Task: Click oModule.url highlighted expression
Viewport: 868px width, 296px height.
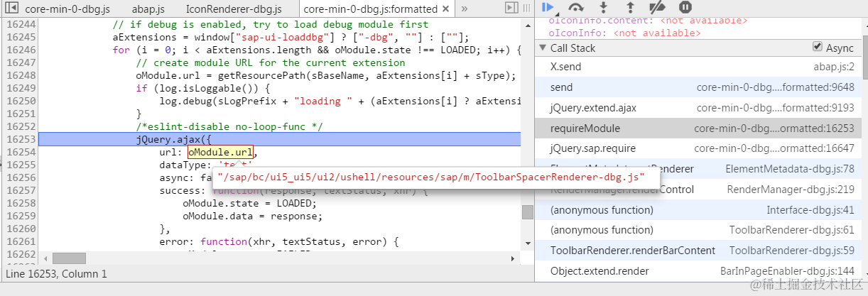Action: pos(220,153)
